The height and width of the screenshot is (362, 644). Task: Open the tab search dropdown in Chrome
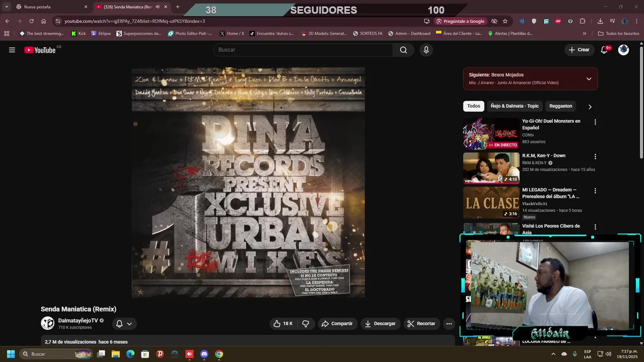(7, 7)
